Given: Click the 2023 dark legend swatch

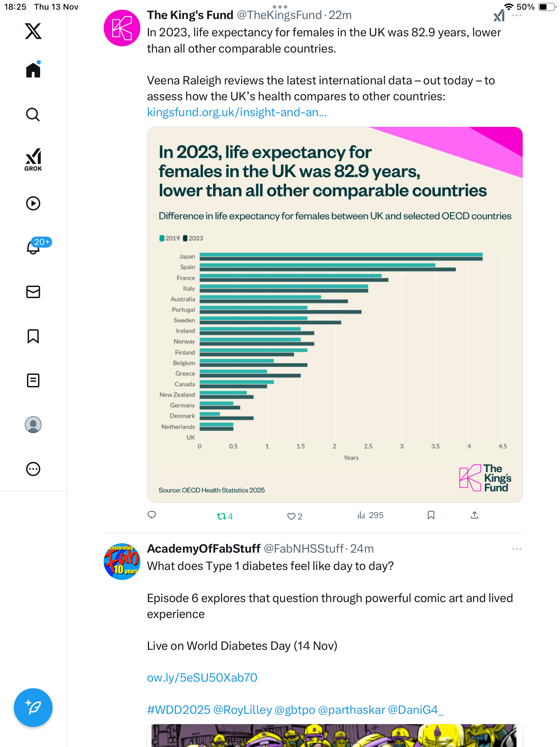Looking at the screenshot, I should click(x=185, y=238).
